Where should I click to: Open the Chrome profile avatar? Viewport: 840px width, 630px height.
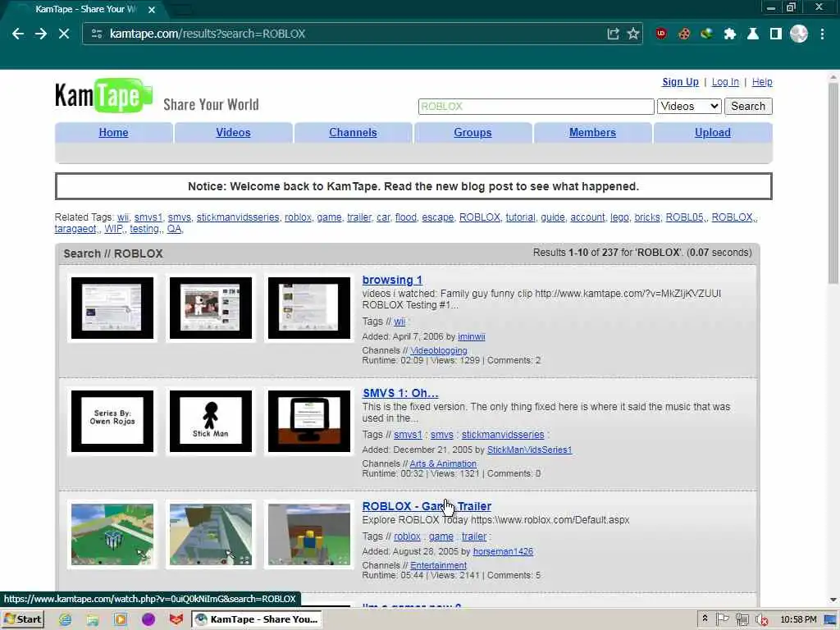pyautogui.click(x=799, y=34)
